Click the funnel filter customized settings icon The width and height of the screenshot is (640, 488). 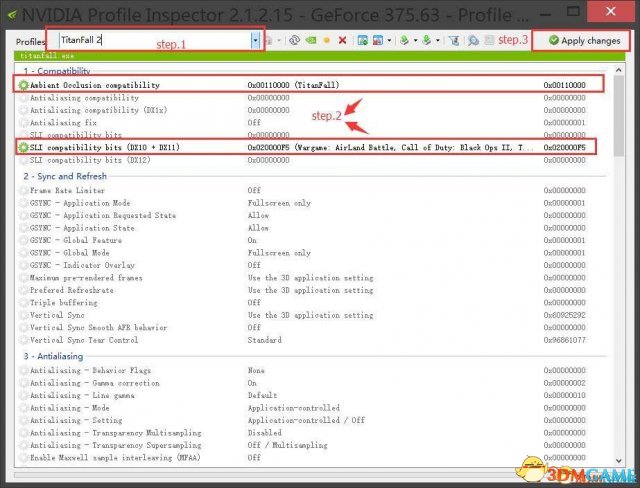click(454, 40)
